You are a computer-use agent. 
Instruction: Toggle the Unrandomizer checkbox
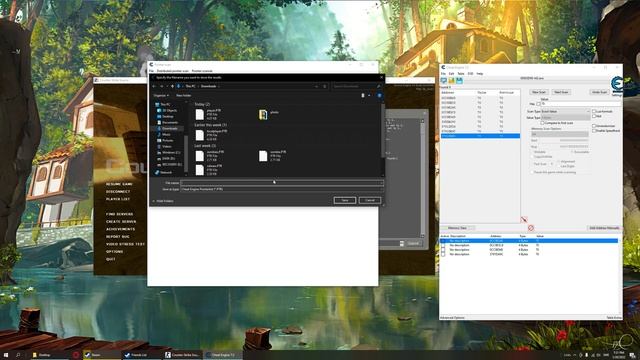point(594,126)
